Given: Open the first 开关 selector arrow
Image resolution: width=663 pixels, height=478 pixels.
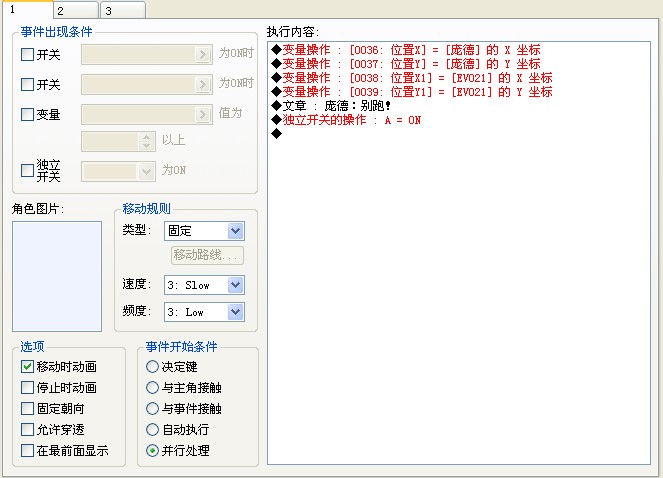Looking at the screenshot, I should 203,55.
